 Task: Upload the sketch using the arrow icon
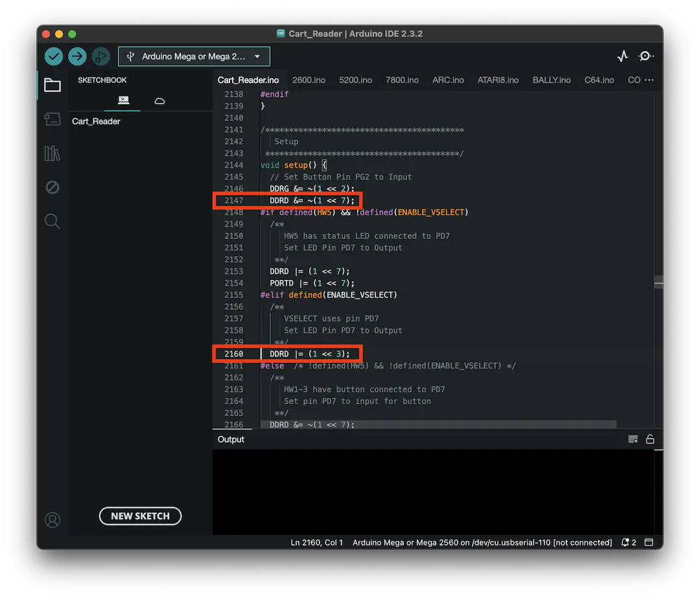(x=77, y=56)
